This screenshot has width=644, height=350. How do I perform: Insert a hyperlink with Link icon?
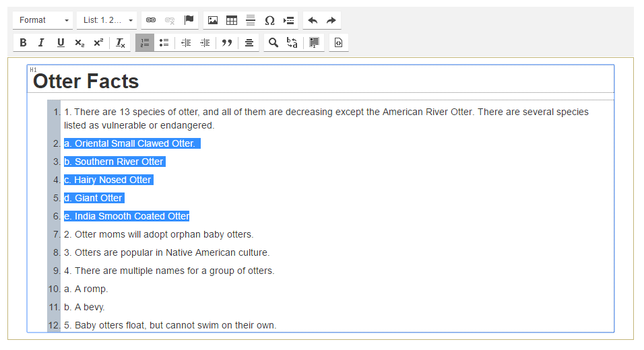[x=151, y=20]
